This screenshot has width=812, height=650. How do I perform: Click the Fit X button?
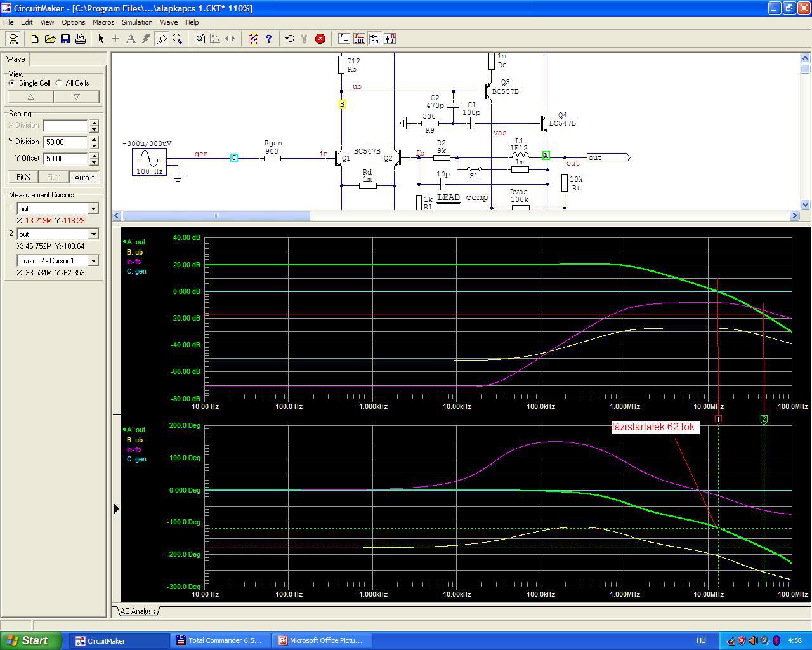23,177
